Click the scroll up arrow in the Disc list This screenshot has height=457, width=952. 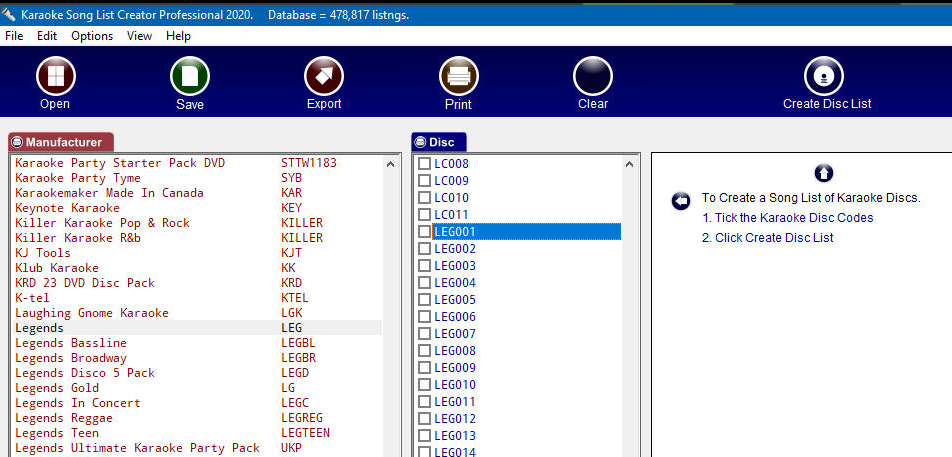[629, 164]
